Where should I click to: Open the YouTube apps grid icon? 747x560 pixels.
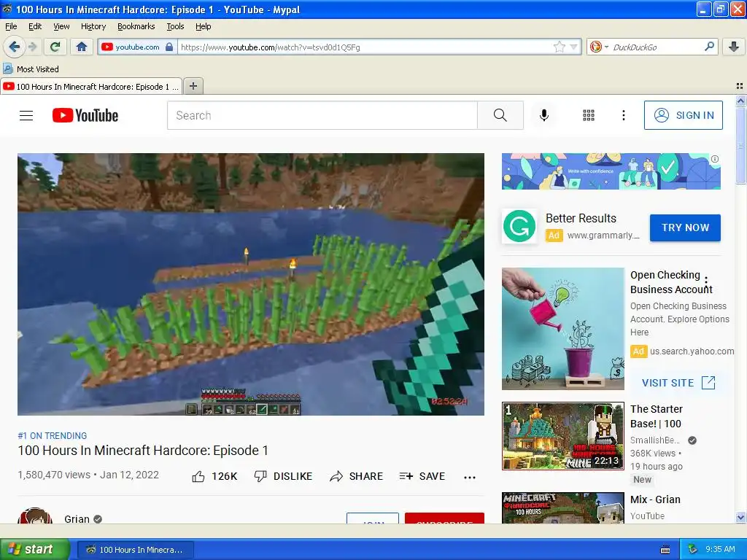click(589, 115)
